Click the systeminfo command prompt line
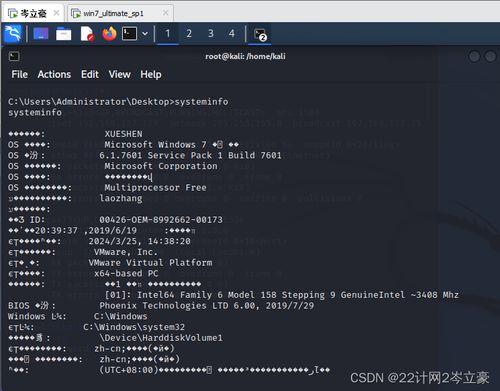The height and width of the screenshot is (391, 500). click(x=118, y=102)
